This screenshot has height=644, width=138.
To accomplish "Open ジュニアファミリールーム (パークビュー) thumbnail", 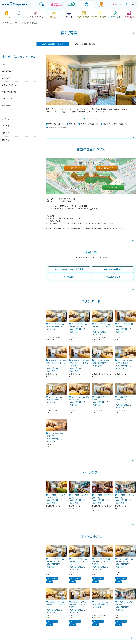I will coord(125,389).
